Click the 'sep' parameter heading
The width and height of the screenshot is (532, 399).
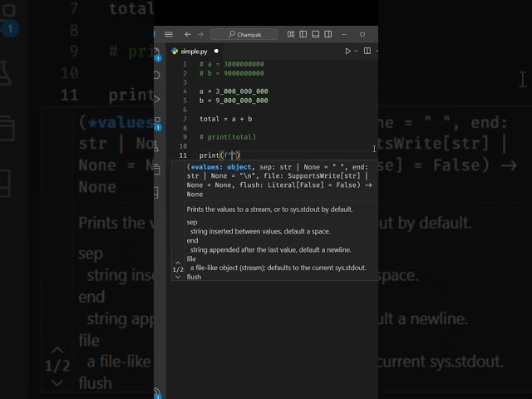[x=192, y=222]
